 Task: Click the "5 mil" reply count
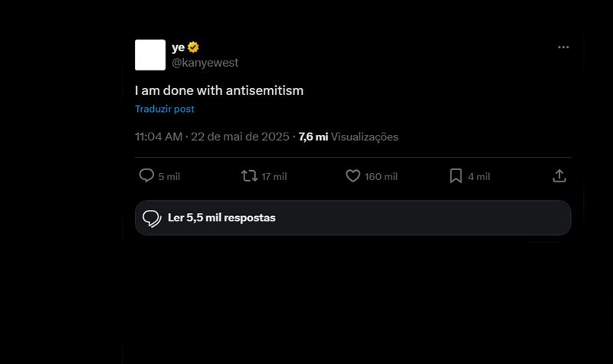pos(169,177)
